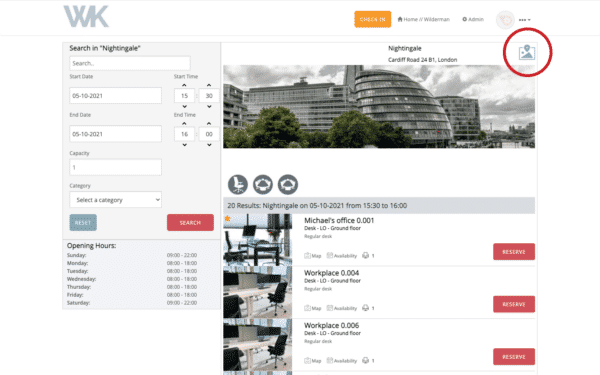
Task: Select the second meeting room category icon
Action: pos(288,184)
